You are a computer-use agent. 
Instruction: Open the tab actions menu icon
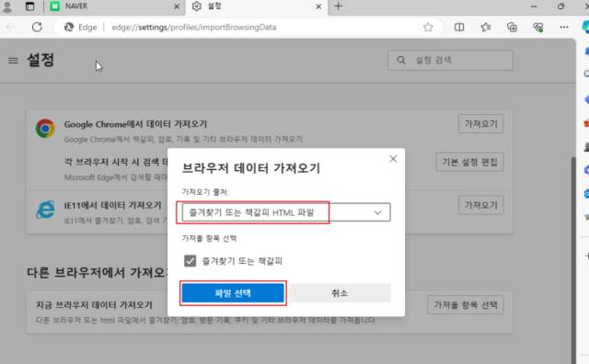click(29, 6)
